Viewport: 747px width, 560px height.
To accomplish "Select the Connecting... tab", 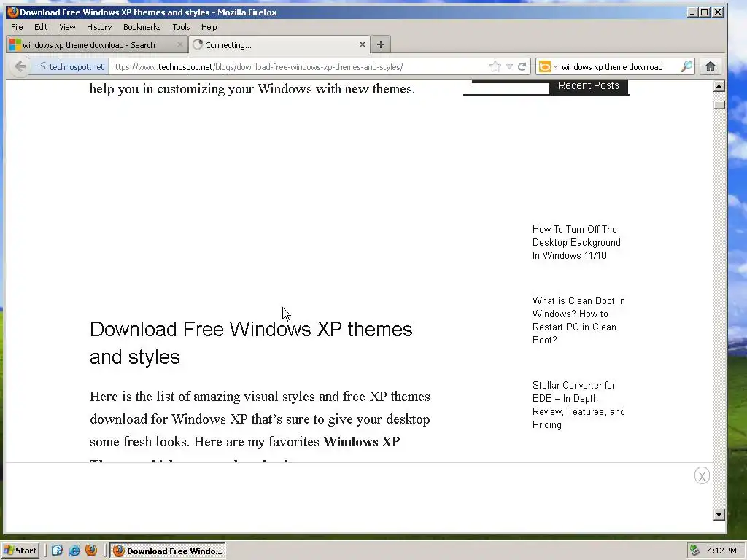I will [279, 44].
